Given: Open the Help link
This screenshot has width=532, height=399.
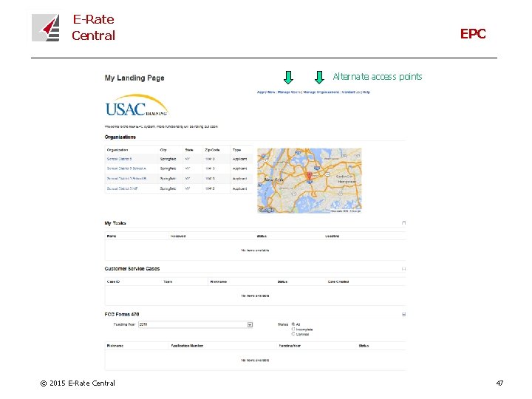Looking at the screenshot, I should click(366, 92).
